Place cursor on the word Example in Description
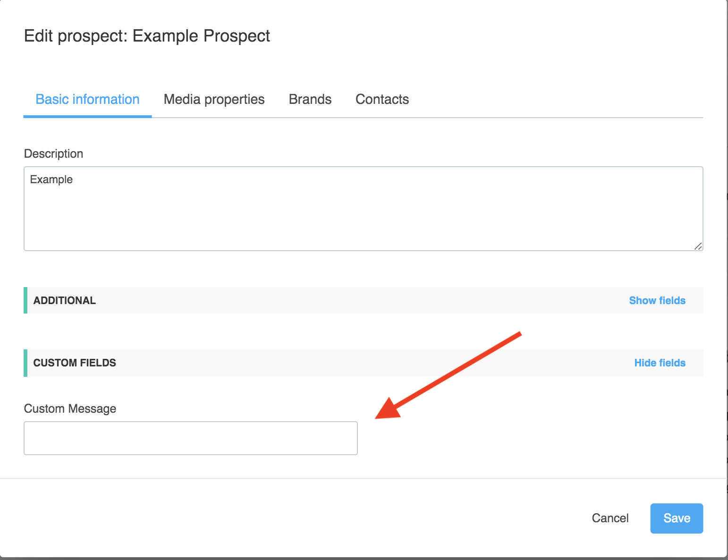728x560 pixels. pos(51,180)
